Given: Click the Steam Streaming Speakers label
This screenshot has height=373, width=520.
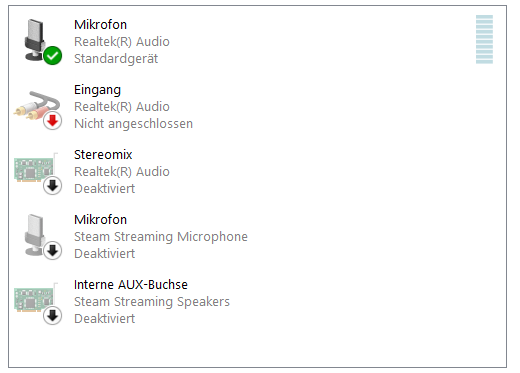Looking at the screenshot, I should click(152, 302).
